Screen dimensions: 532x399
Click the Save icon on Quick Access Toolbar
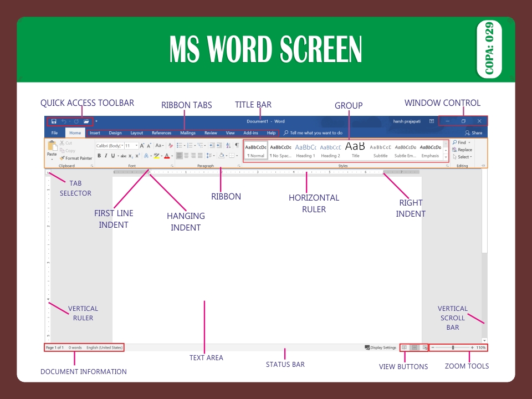(x=53, y=121)
